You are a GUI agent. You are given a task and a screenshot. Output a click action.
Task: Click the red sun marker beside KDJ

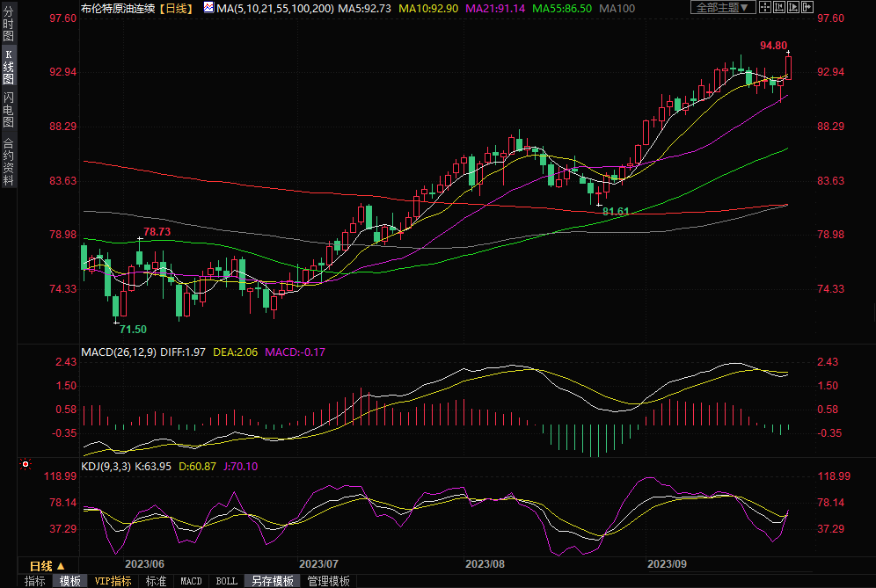coord(26,464)
